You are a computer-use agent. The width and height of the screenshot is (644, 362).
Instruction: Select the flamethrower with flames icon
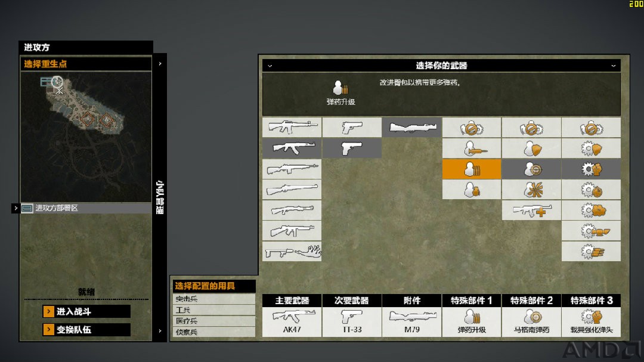[x=292, y=252]
